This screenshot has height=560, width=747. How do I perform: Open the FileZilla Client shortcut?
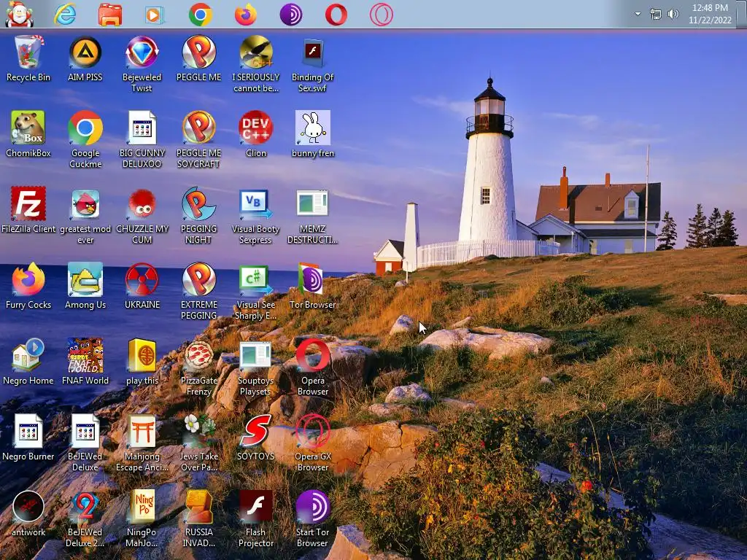[28, 211]
